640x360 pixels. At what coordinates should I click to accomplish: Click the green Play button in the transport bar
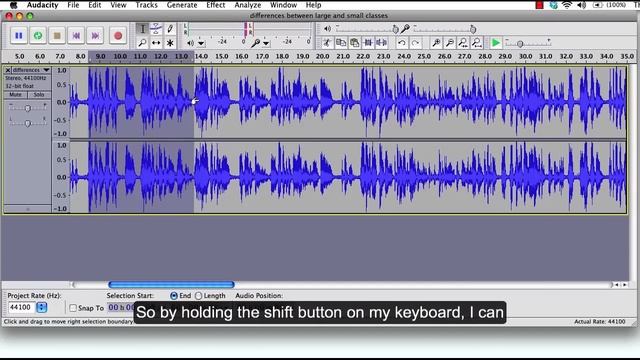[38, 36]
